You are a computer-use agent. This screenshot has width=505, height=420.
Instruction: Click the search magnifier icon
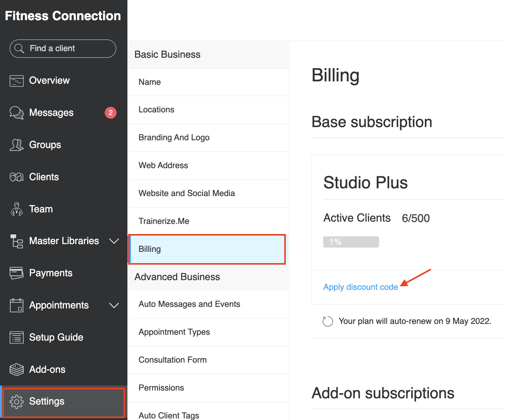pos(19,48)
